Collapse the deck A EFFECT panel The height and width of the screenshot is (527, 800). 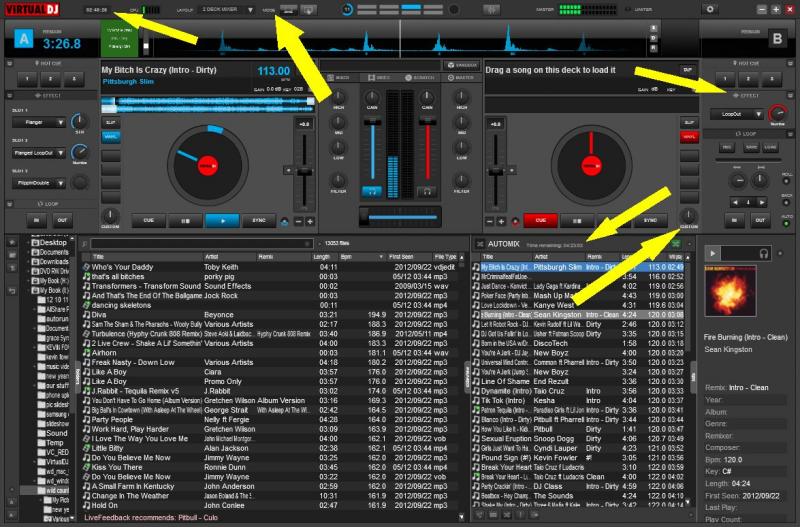coord(10,95)
